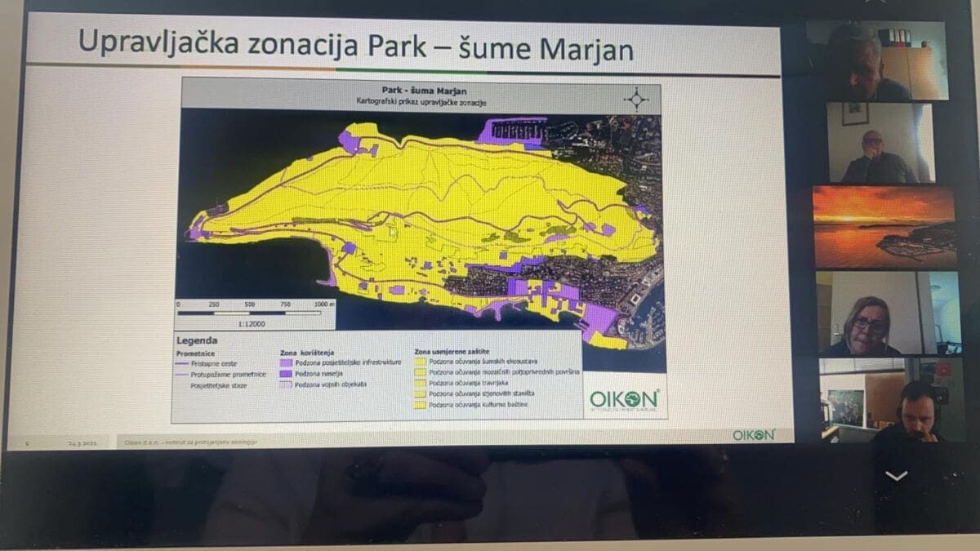The height and width of the screenshot is (551, 980).
Task: Click the Podzona očuvanja kulturne baštine swatch
Action: pos(421,404)
